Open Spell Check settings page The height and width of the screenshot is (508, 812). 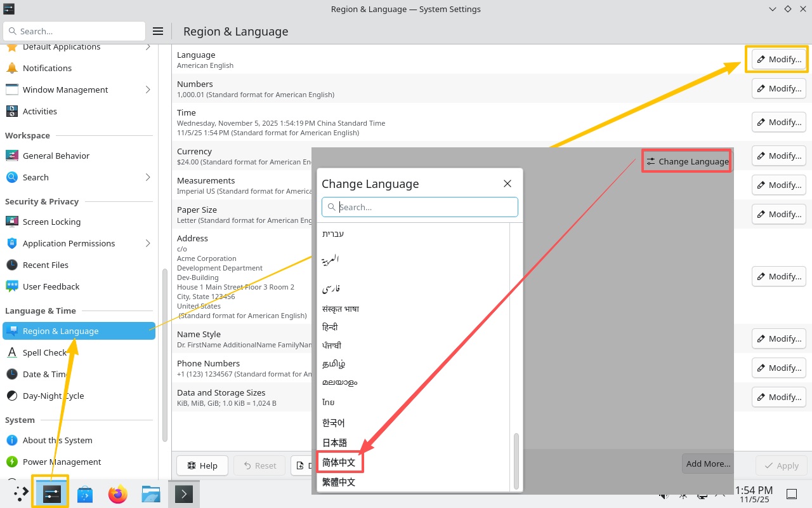pos(44,352)
